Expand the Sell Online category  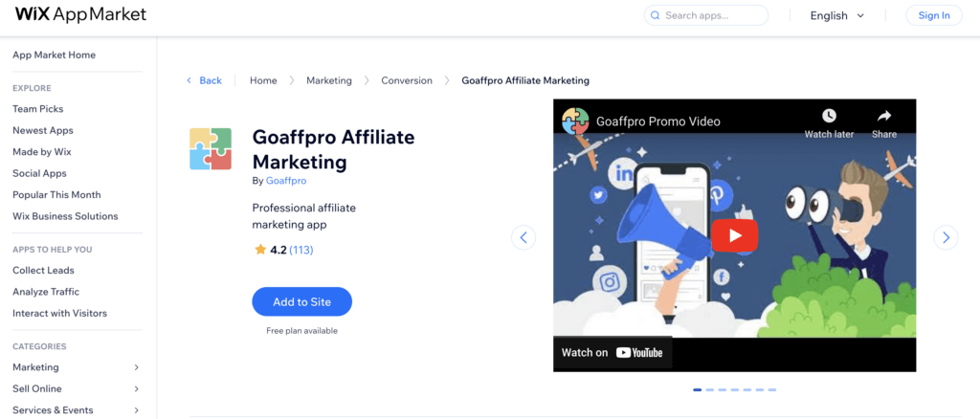click(136, 388)
